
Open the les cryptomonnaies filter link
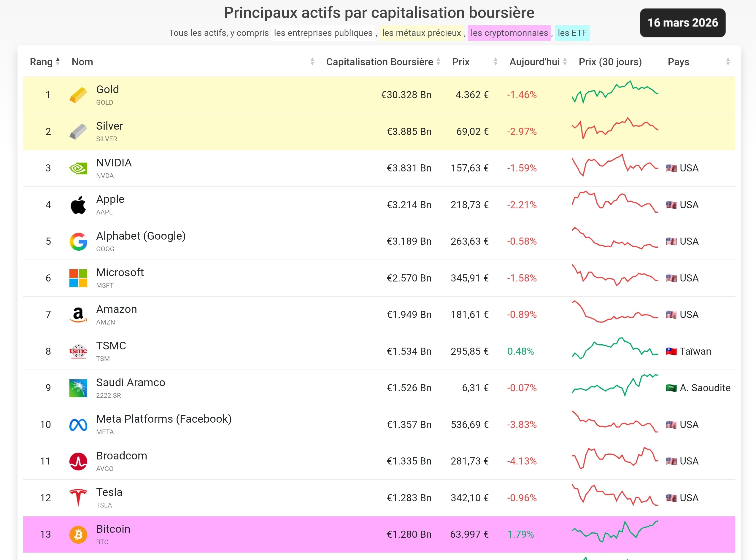(x=509, y=33)
